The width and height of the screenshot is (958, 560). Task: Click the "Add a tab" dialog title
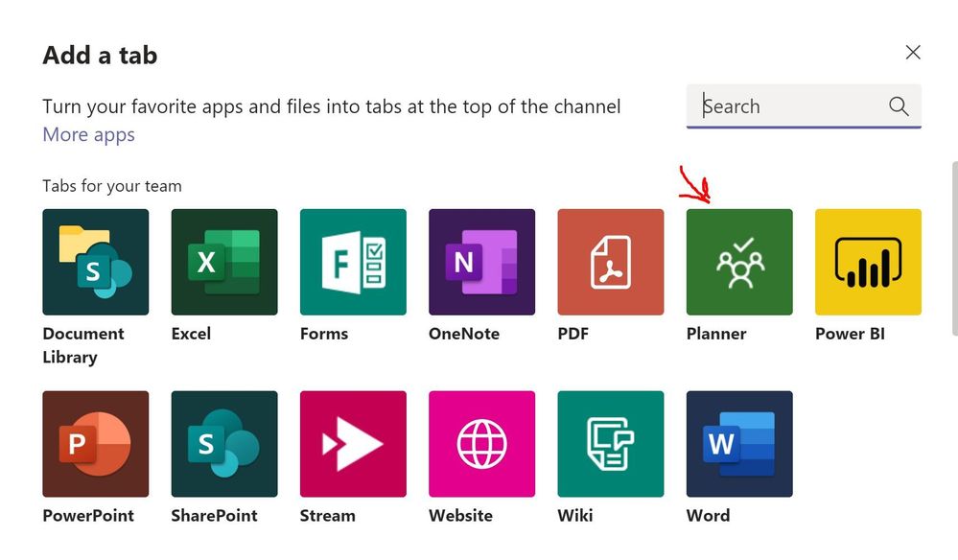pos(100,55)
